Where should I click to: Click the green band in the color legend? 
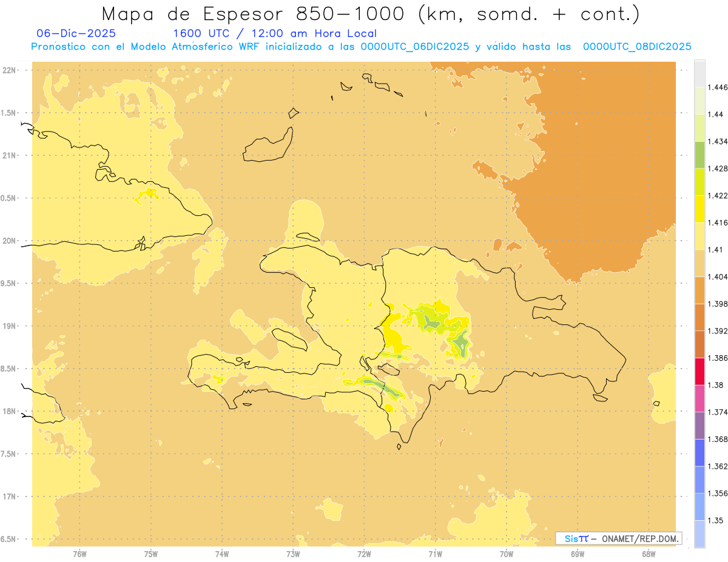pyautogui.click(x=699, y=155)
